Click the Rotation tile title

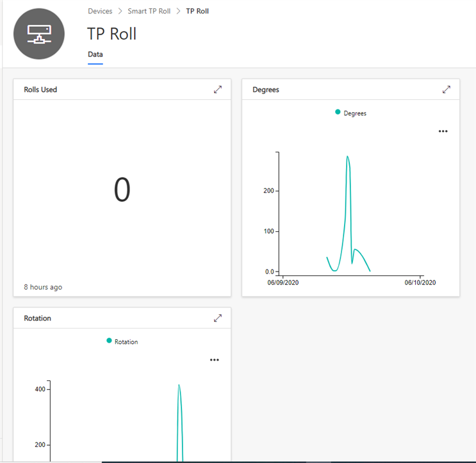tap(37, 318)
